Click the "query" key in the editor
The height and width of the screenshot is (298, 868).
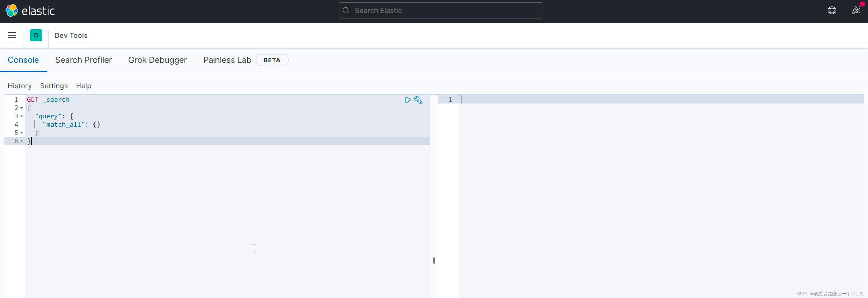(x=48, y=116)
